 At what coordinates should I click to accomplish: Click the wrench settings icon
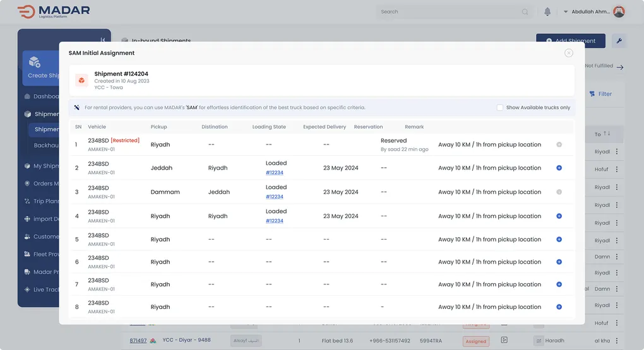619,41
